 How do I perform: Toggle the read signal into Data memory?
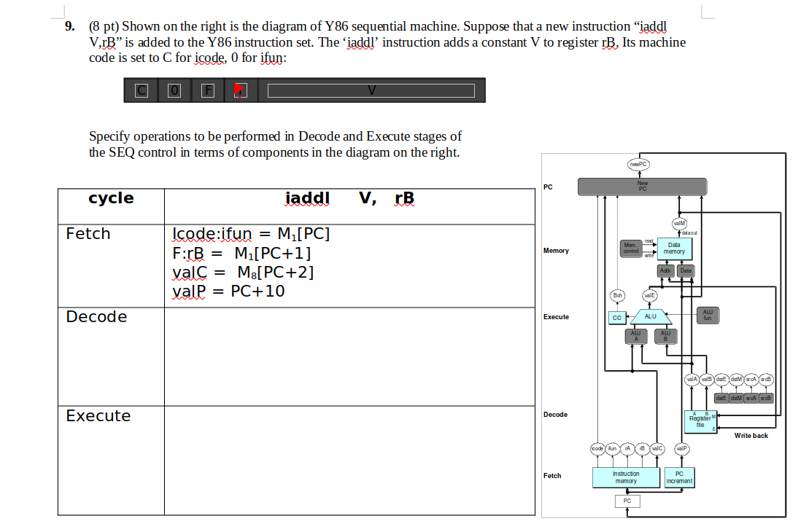649,241
